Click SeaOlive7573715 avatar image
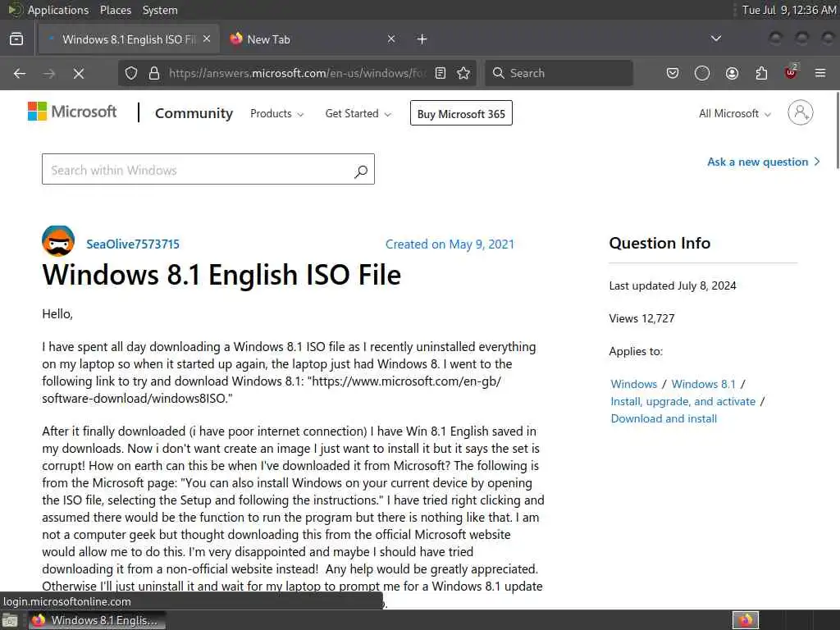This screenshot has height=630, width=840. (58, 241)
